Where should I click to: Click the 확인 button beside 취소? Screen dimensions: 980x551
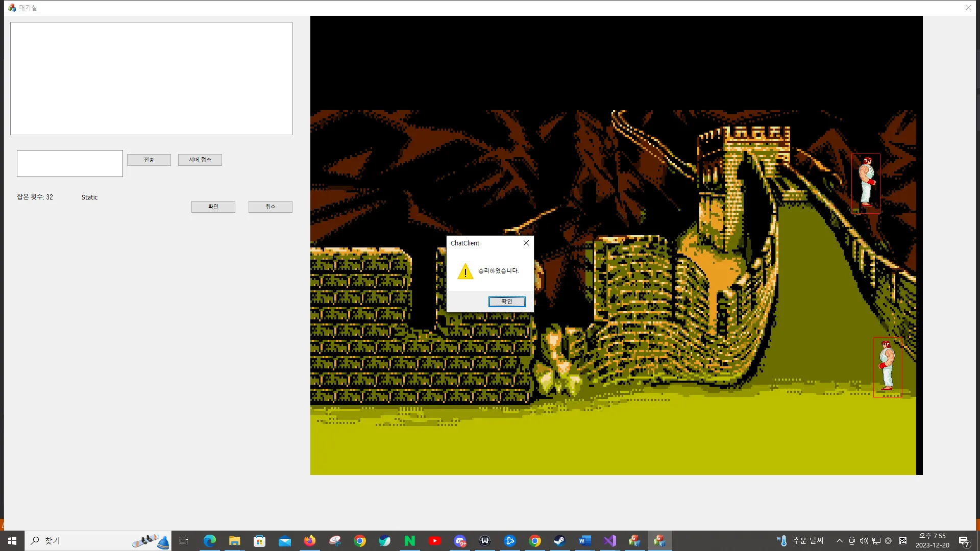tap(213, 207)
